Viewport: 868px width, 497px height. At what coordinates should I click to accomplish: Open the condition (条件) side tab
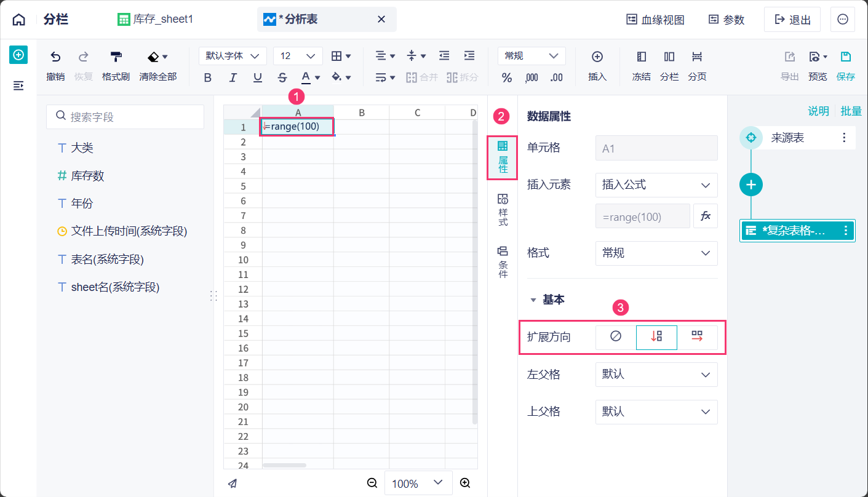503,261
